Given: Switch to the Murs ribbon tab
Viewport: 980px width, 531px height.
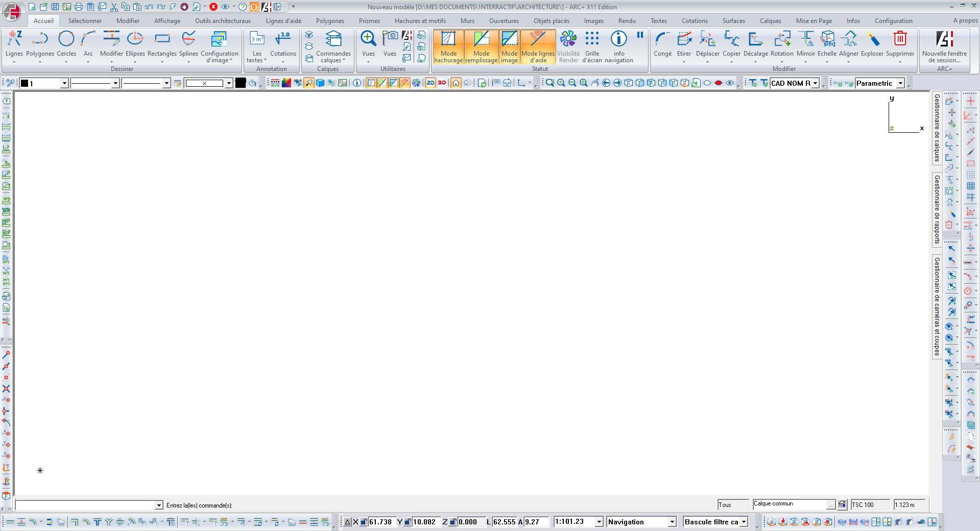Looking at the screenshot, I should tap(467, 21).
